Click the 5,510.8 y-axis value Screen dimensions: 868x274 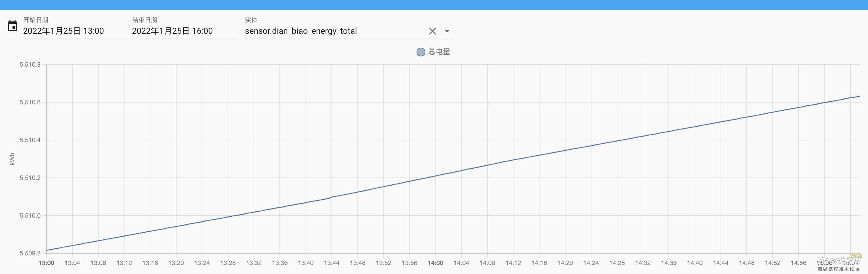click(30, 64)
